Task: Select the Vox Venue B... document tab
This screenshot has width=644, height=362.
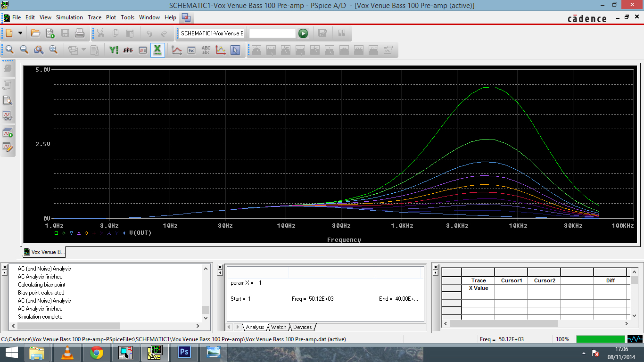Action: pyautogui.click(x=45, y=252)
